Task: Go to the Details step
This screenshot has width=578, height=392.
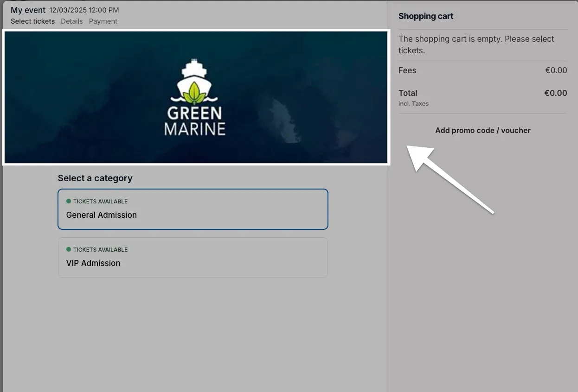Action: coord(72,21)
